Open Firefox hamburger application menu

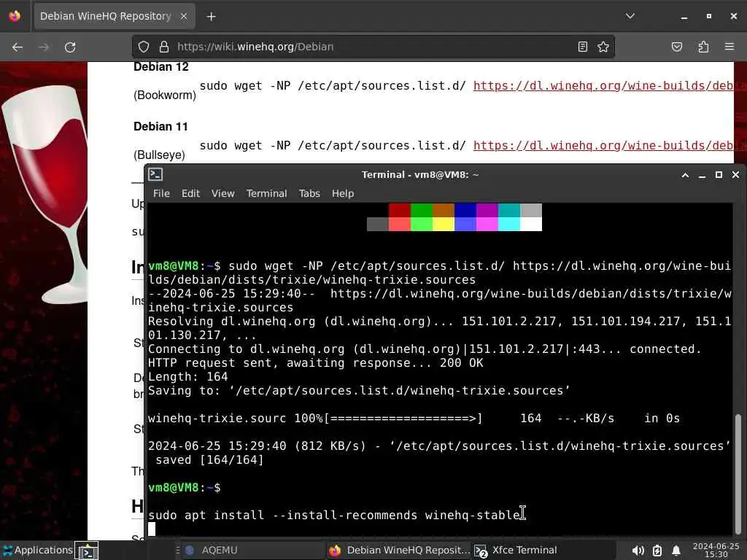(729, 47)
